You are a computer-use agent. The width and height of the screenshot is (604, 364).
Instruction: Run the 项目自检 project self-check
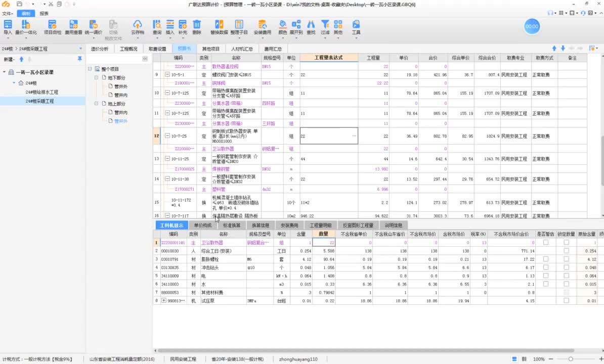(53, 27)
